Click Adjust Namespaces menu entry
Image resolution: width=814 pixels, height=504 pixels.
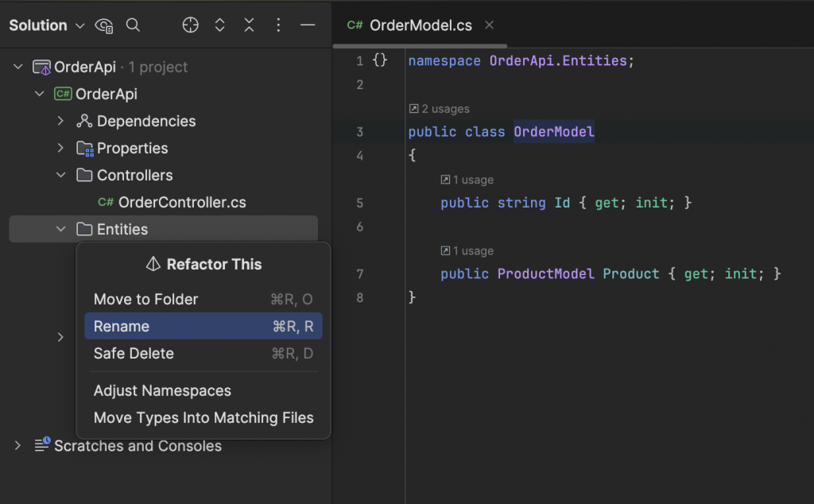[162, 390]
